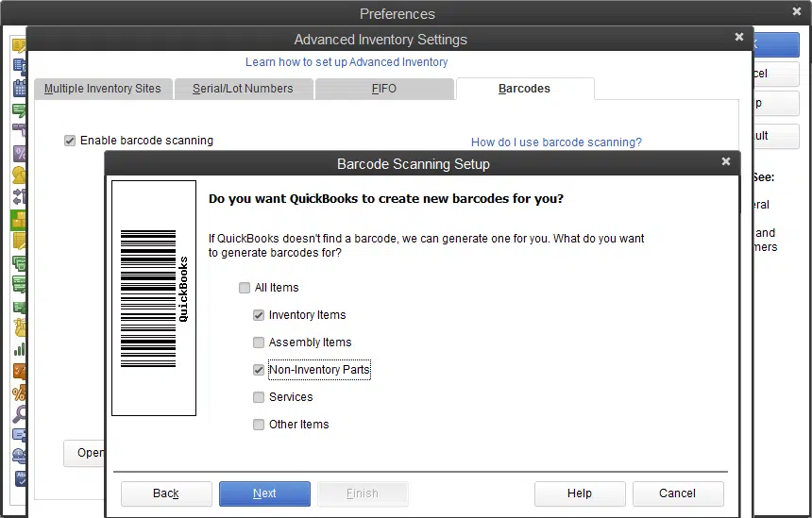Viewport: 812px width, 518px height.
Task: Open the FIFO tab
Action: pos(383,89)
